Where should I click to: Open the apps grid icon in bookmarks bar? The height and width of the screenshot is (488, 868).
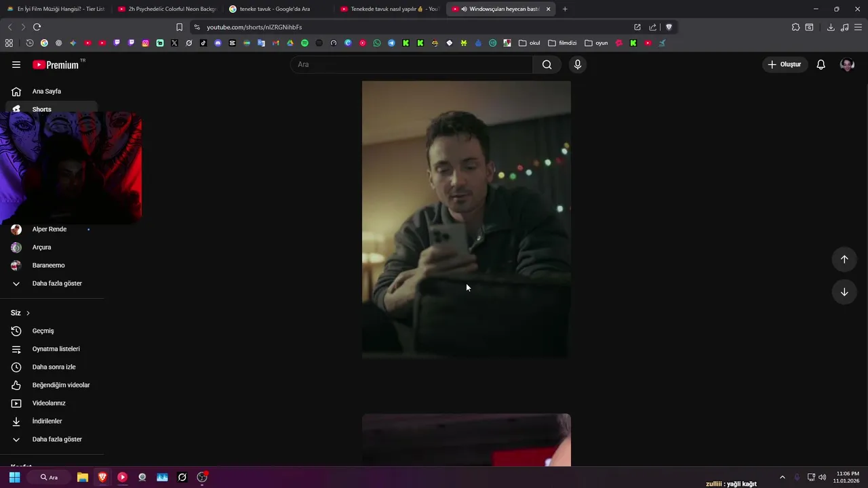[x=9, y=43]
